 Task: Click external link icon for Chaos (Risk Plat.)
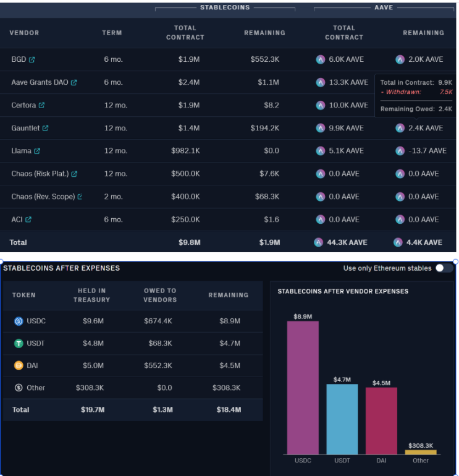[x=74, y=174]
